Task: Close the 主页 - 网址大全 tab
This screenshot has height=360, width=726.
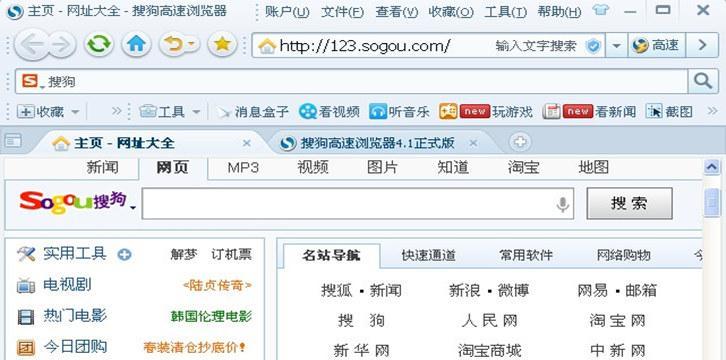Action: click(x=247, y=143)
